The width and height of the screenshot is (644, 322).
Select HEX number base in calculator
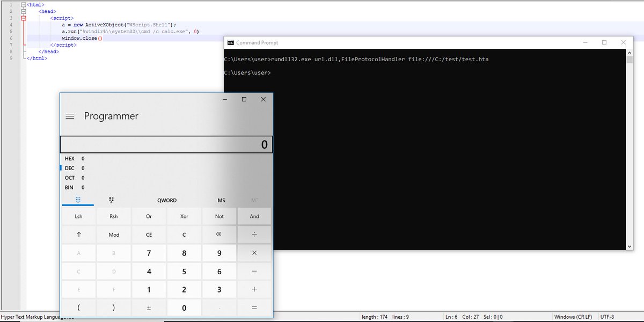coord(167,158)
